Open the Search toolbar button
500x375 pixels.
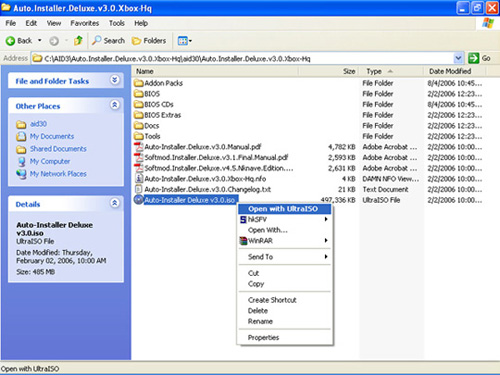click(108, 41)
